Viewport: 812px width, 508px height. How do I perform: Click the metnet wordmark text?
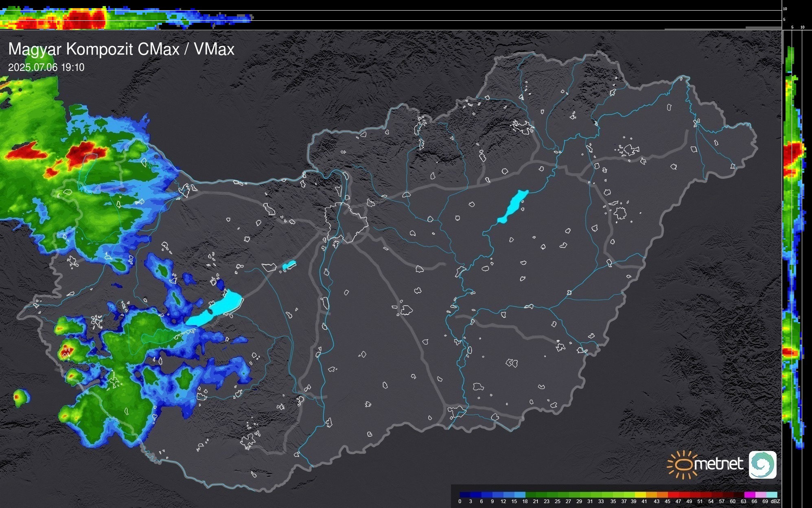click(x=718, y=464)
